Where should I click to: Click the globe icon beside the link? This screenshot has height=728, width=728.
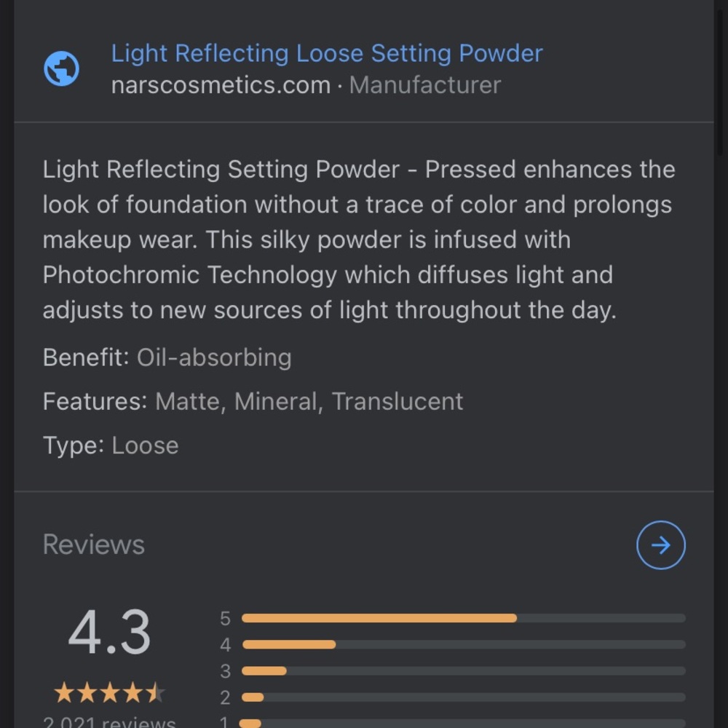[62, 69]
